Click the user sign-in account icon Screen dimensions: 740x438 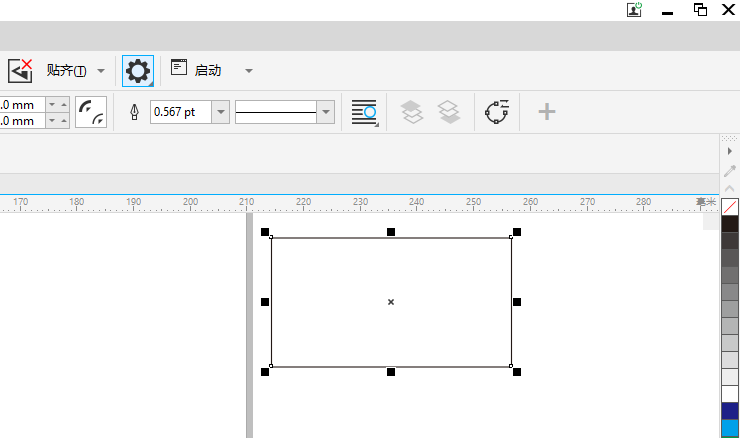(634, 9)
